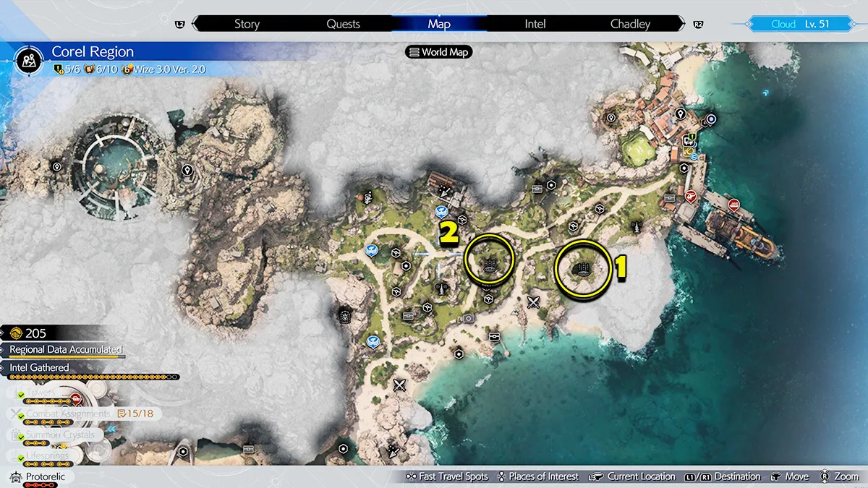
Task: Select the red ship icon at the dock
Action: point(734,204)
